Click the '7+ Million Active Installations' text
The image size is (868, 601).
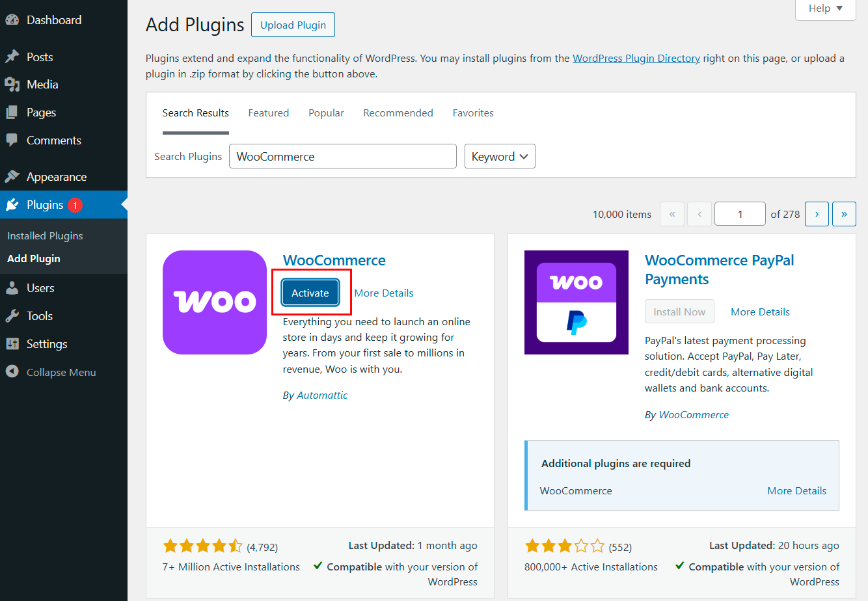[231, 567]
